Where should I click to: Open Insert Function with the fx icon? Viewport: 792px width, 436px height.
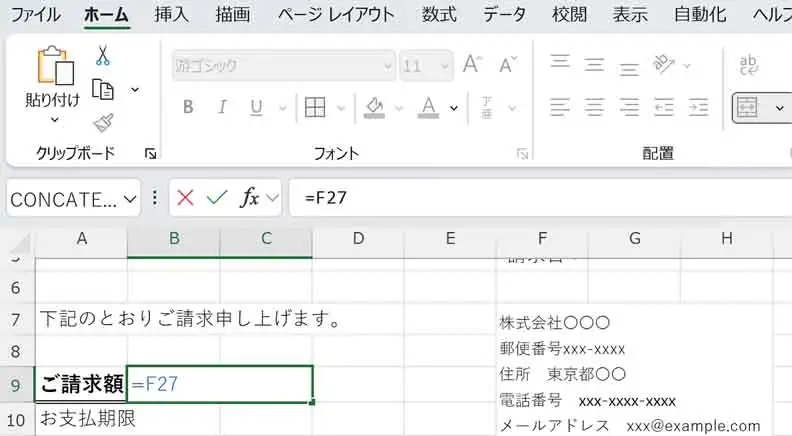coord(249,198)
